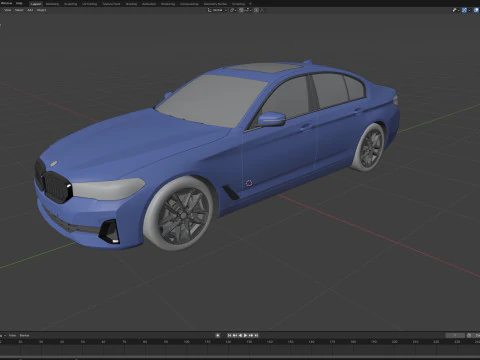Toggle proportional editing
The image size is (480, 360).
pos(256,10)
